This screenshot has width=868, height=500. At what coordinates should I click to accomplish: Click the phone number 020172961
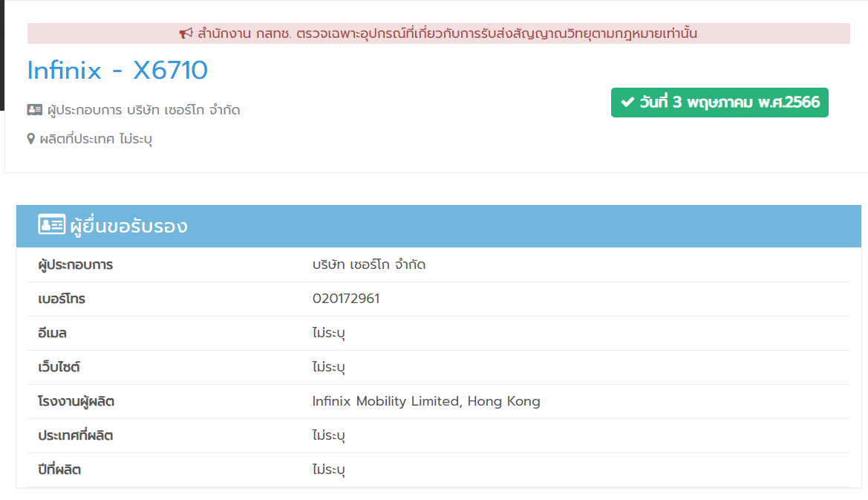346,299
